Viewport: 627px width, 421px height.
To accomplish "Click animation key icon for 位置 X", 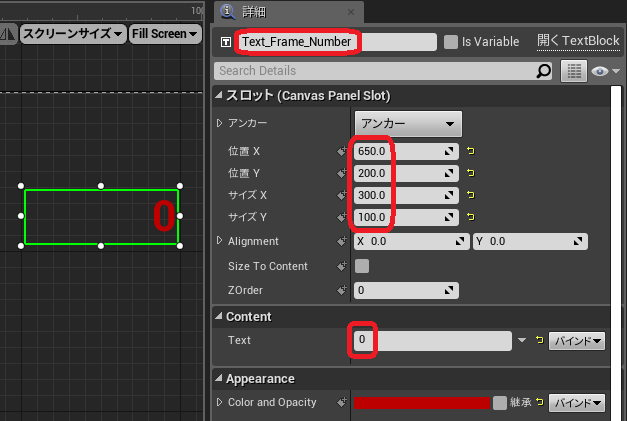I will click(341, 151).
